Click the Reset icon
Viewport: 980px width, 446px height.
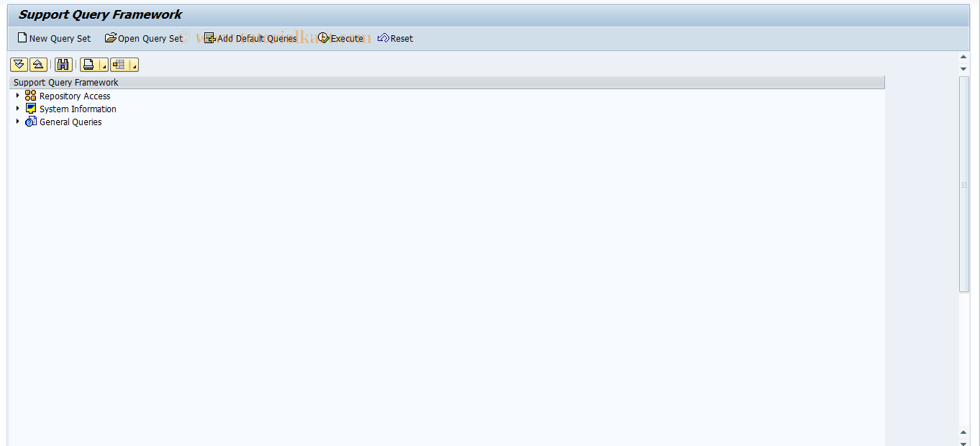pyautogui.click(x=382, y=38)
